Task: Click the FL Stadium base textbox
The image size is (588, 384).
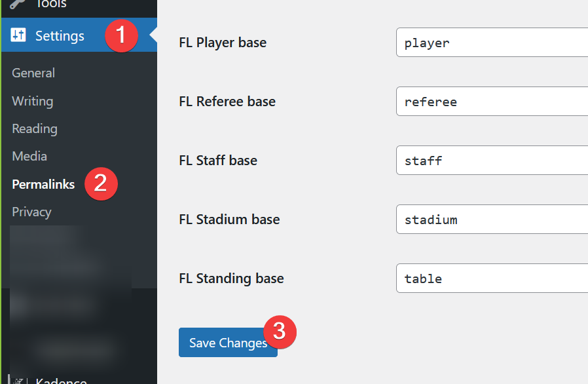Action: coord(492,220)
